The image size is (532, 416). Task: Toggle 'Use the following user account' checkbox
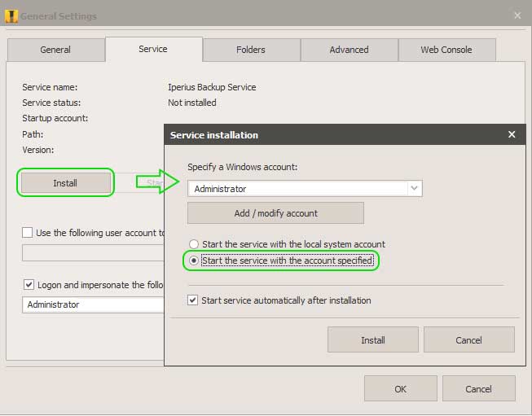click(28, 233)
